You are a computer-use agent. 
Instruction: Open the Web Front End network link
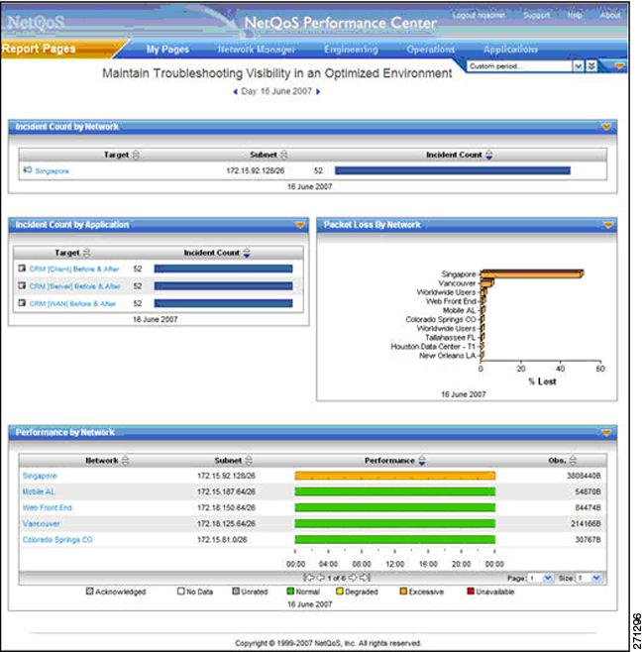[48, 507]
